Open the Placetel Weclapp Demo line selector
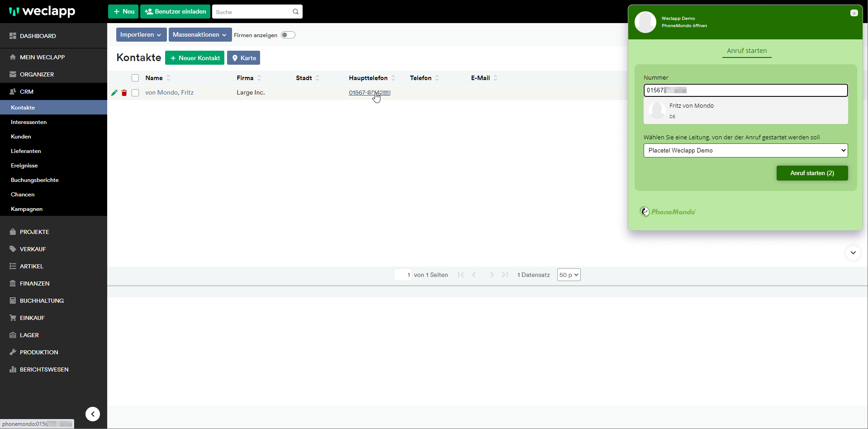Screen dimensions: 868x429 pos(745,150)
